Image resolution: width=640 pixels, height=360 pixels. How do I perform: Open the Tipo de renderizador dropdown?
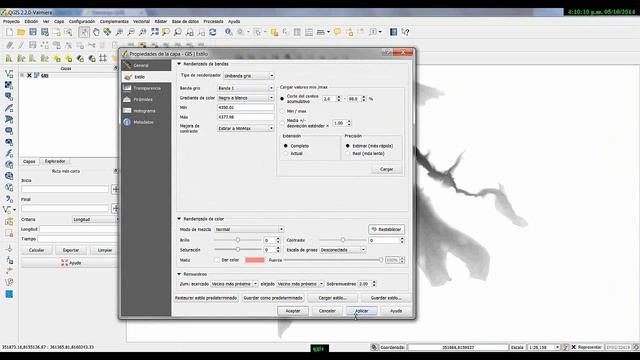249,76
